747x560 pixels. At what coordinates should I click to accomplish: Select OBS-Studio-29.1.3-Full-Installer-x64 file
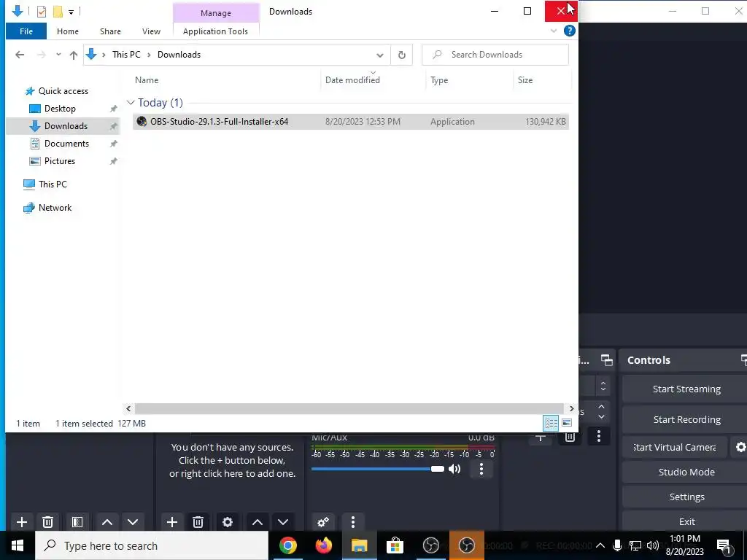(351, 122)
